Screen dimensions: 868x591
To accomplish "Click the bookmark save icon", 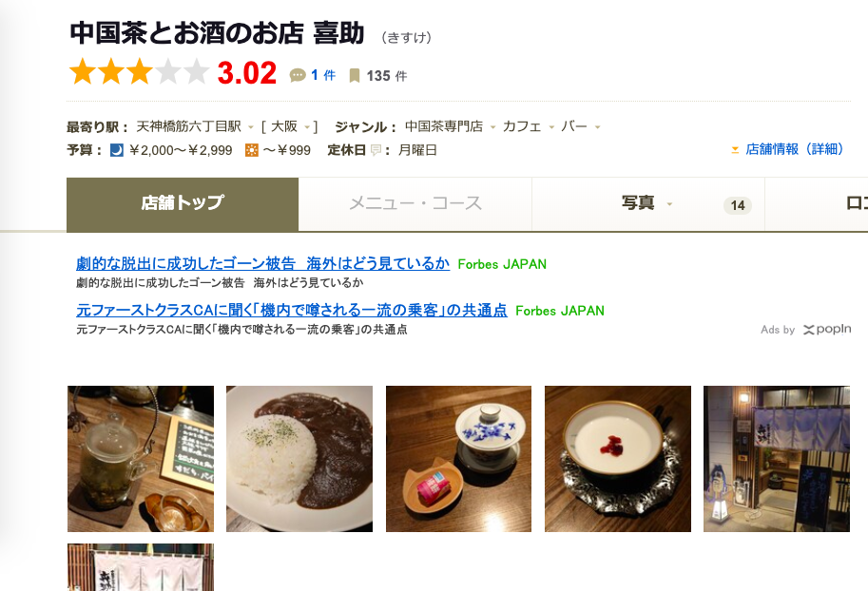I will click(355, 76).
